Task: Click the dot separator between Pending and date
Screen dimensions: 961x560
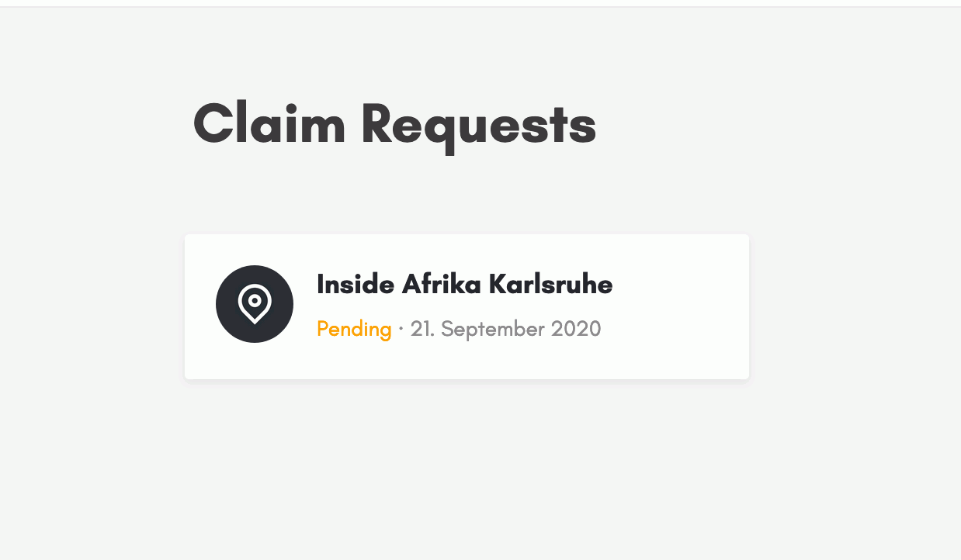Action: click(x=401, y=330)
